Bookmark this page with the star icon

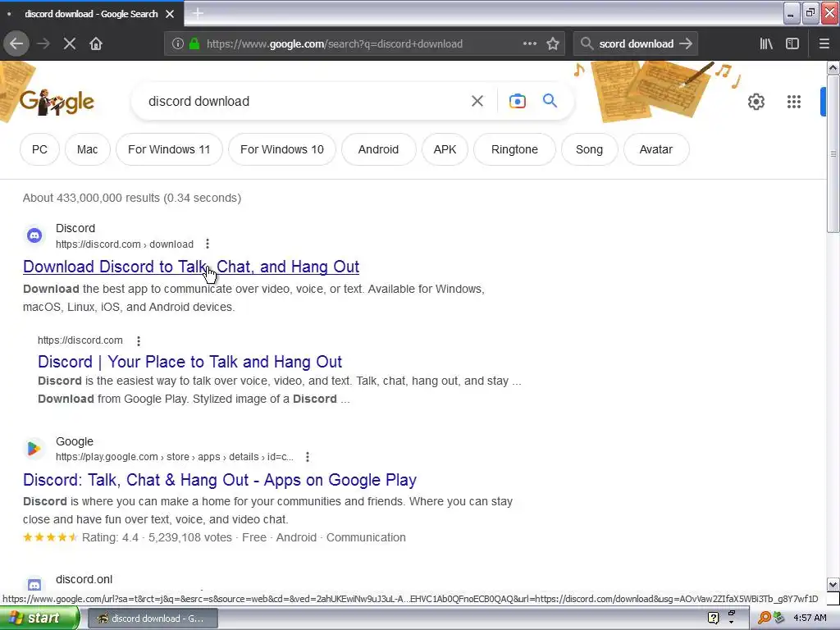(553, 44)
